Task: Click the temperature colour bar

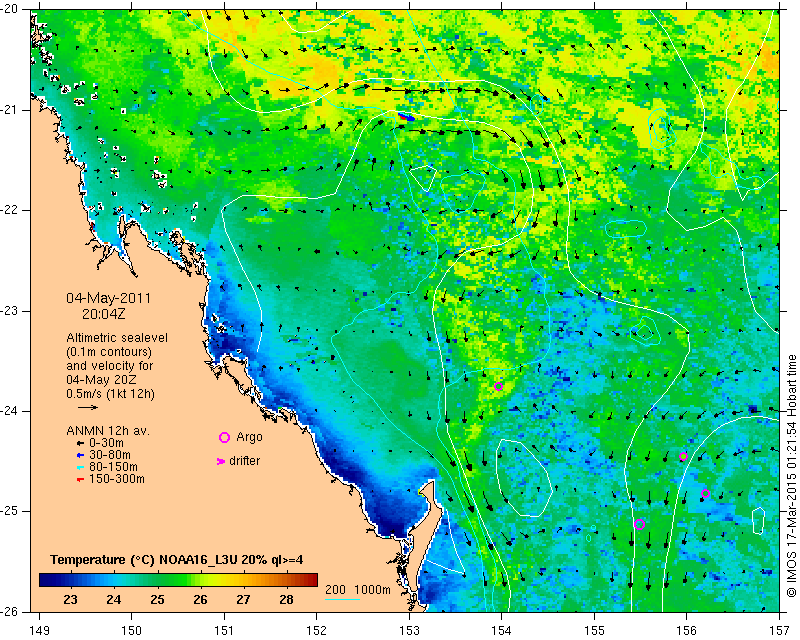Action: click(178, 580)
